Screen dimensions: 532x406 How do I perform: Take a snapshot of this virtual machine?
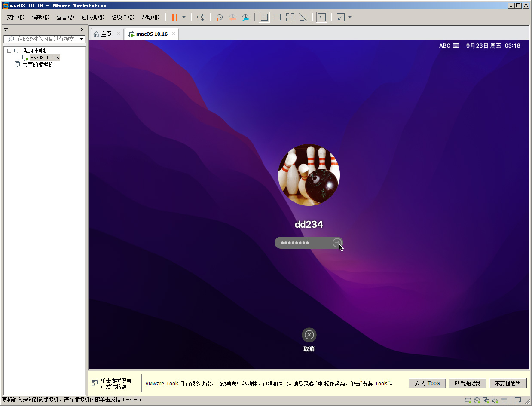[219, 17]
